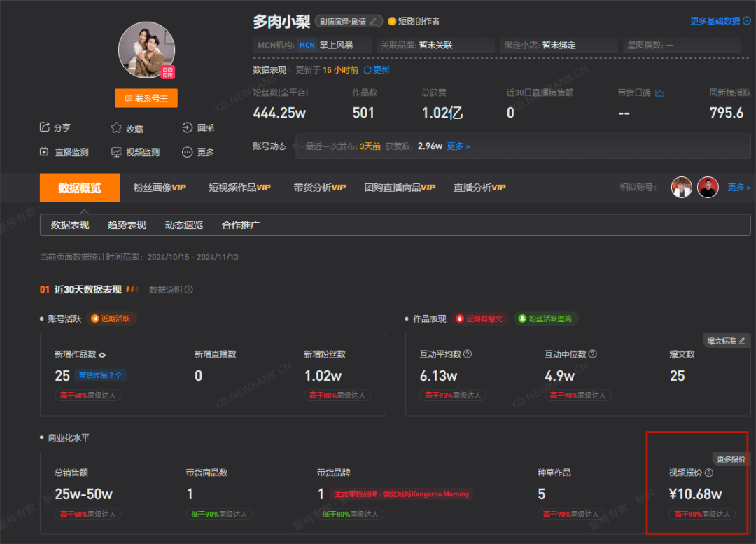Click the QR code icon on avatar

pyautogui.click(x=168, y=72)
